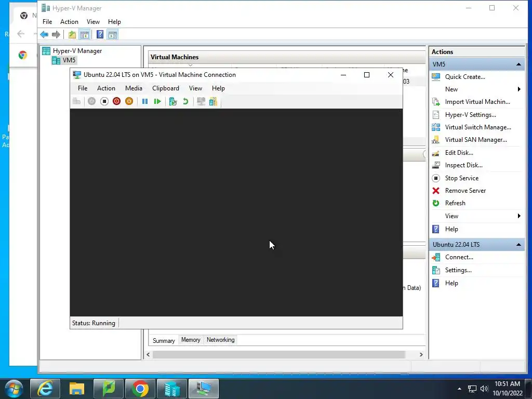Open Help from the Hyper-V Manager toolbar
This screenshot has width=532, height=399.
click(x=100, y=34)
